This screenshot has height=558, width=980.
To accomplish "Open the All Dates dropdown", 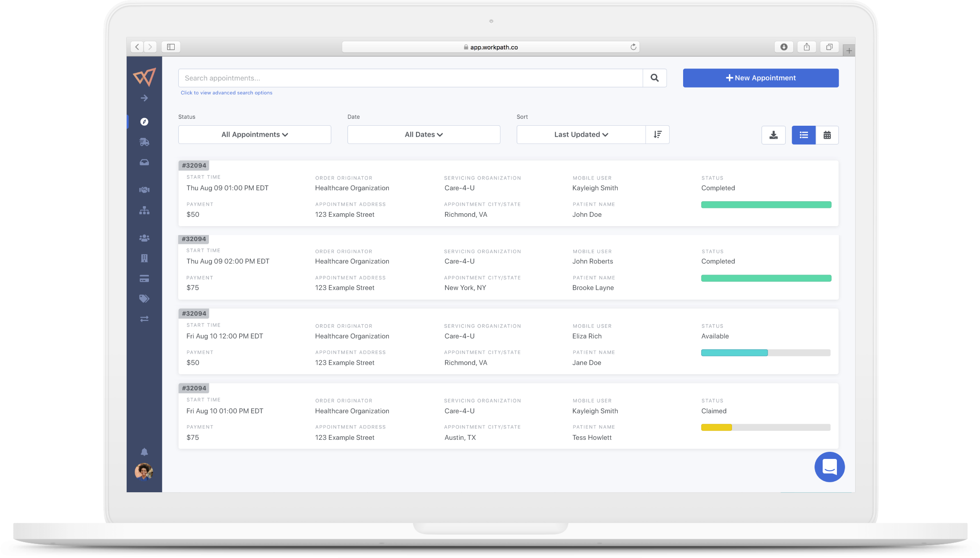I will tap(424, 135).
